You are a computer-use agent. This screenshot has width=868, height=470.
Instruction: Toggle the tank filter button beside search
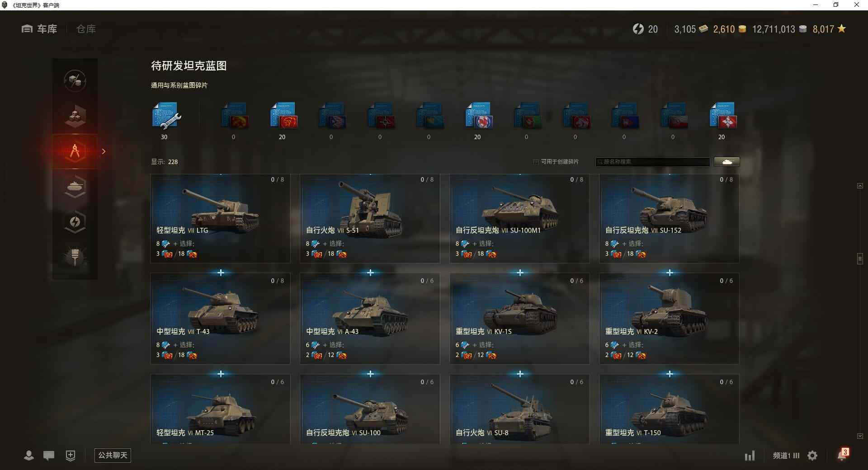(727, 162)
